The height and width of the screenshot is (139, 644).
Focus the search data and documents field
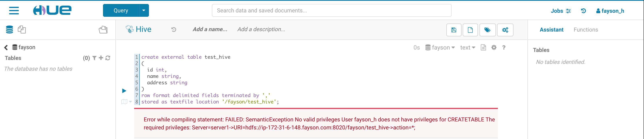point(332,11)
